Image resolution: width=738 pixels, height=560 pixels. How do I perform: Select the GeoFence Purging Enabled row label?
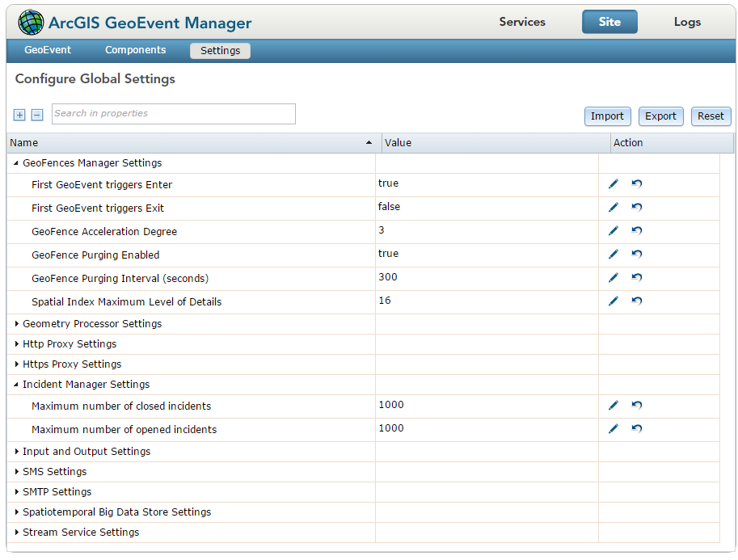95,255
